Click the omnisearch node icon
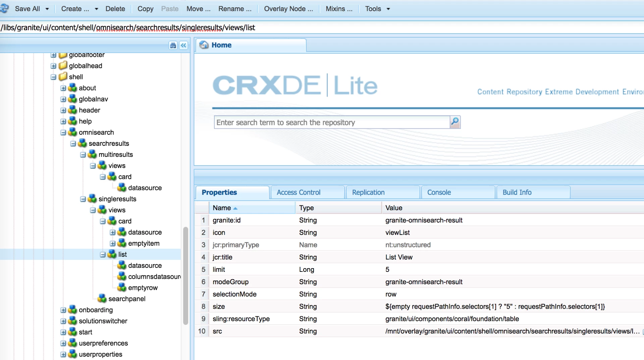 coord(72,132)
